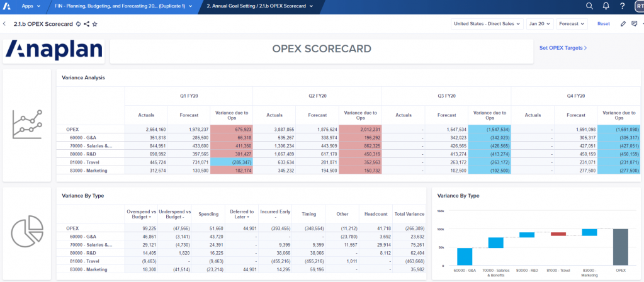Screen dimensions: 644x282
Task: Open Set OPEX Targets link
Action: (563, 48)
